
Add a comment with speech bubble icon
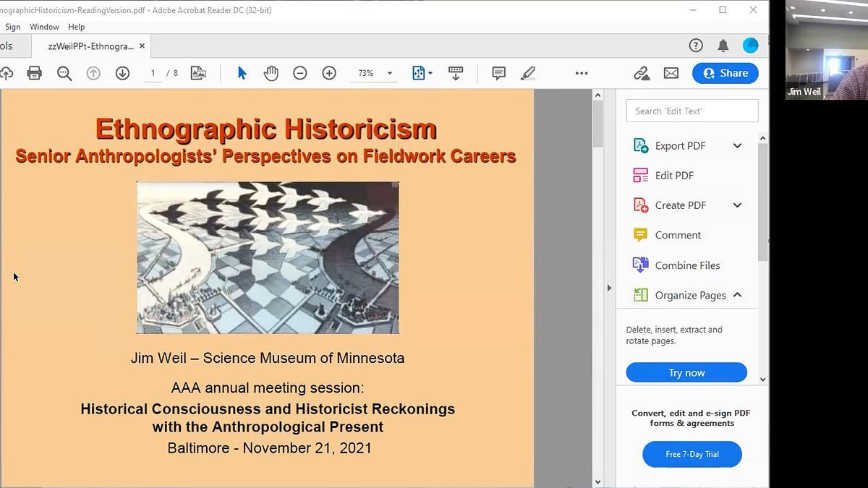498,73
